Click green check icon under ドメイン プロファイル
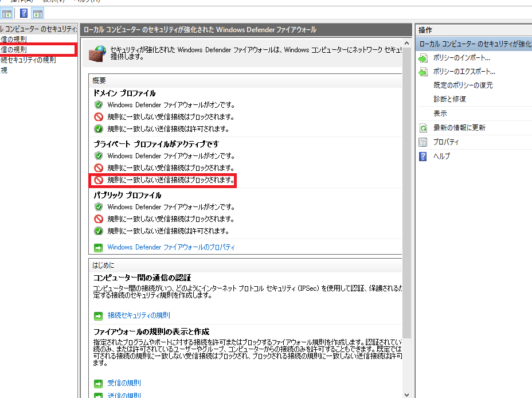Screen dimensions: 532x398 [99, 129]
